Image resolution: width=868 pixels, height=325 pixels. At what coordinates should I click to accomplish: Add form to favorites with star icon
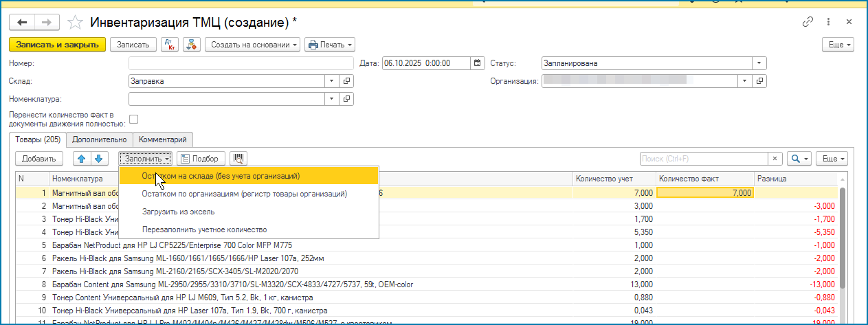click(x=77, y=23)
